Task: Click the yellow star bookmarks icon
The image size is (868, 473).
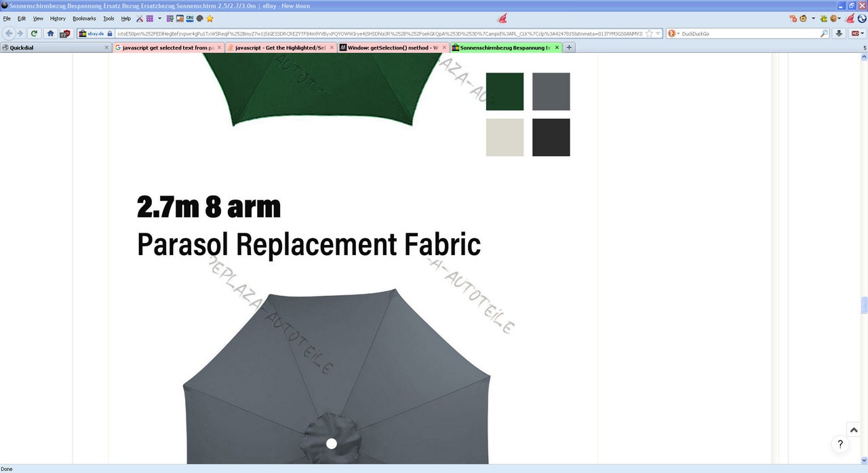Action: (x=210, y=18)
